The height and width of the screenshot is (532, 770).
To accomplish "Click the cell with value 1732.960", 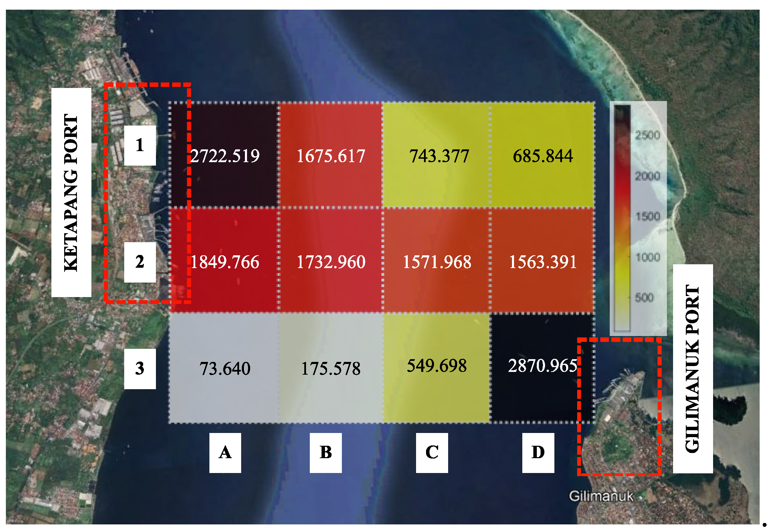I will pyautogui.click(x=330, y=262).
